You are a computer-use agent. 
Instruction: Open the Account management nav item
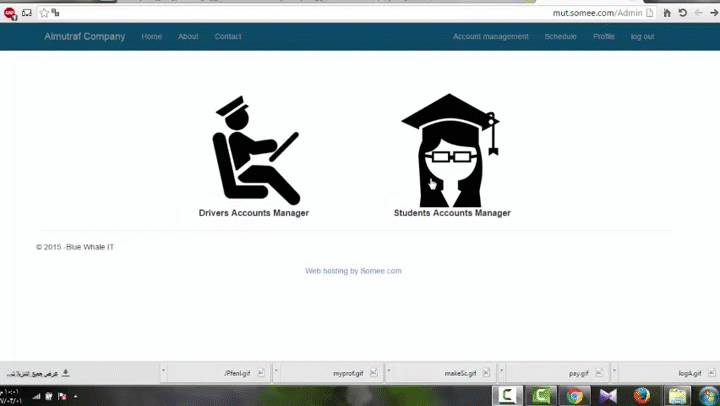coord(490,37)
